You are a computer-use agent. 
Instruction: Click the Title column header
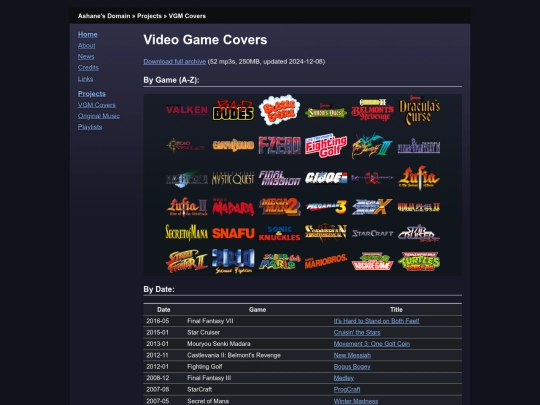396,310
